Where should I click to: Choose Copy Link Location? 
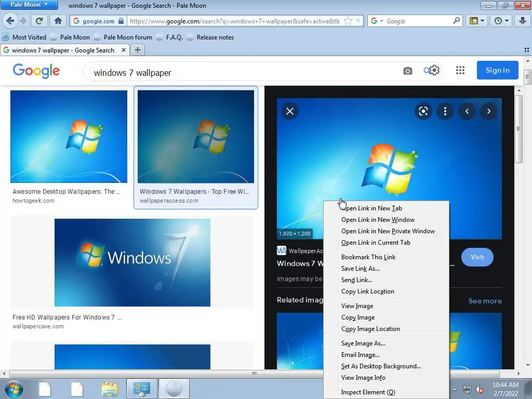tap(386, 291)
